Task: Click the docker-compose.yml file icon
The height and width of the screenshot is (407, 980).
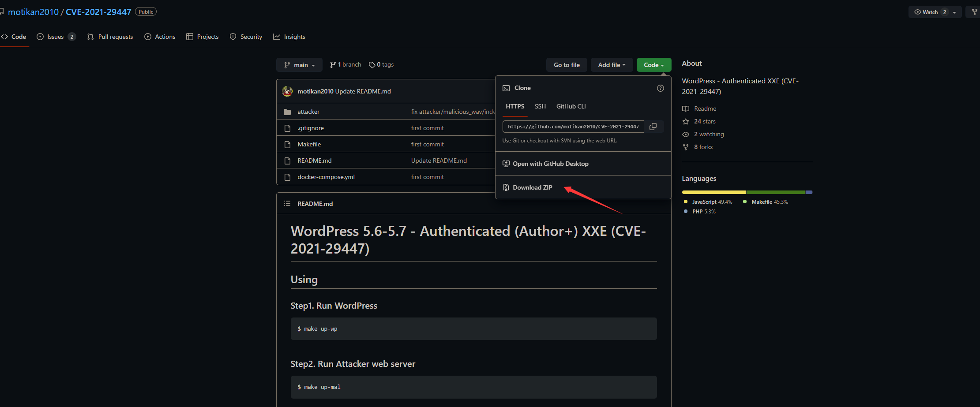Action: [287, 177]
